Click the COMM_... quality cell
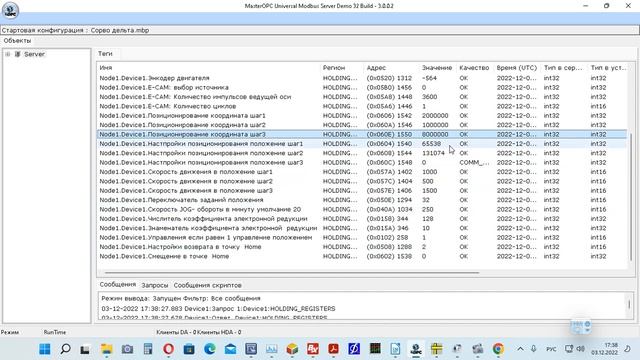Image resolution: width=640 pixels, height=360 pixels. point(474,162)
